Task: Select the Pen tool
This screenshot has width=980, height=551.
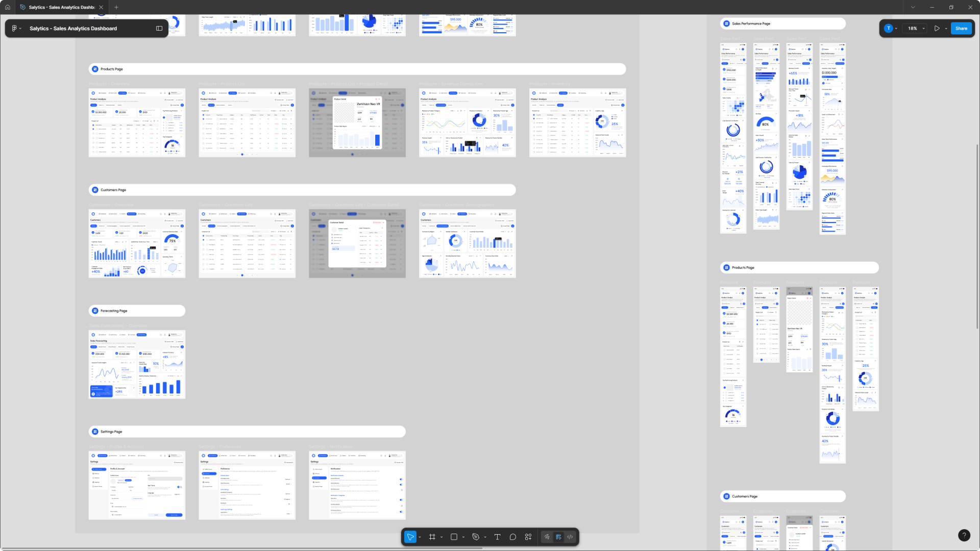Action: (x=475, y=537)
